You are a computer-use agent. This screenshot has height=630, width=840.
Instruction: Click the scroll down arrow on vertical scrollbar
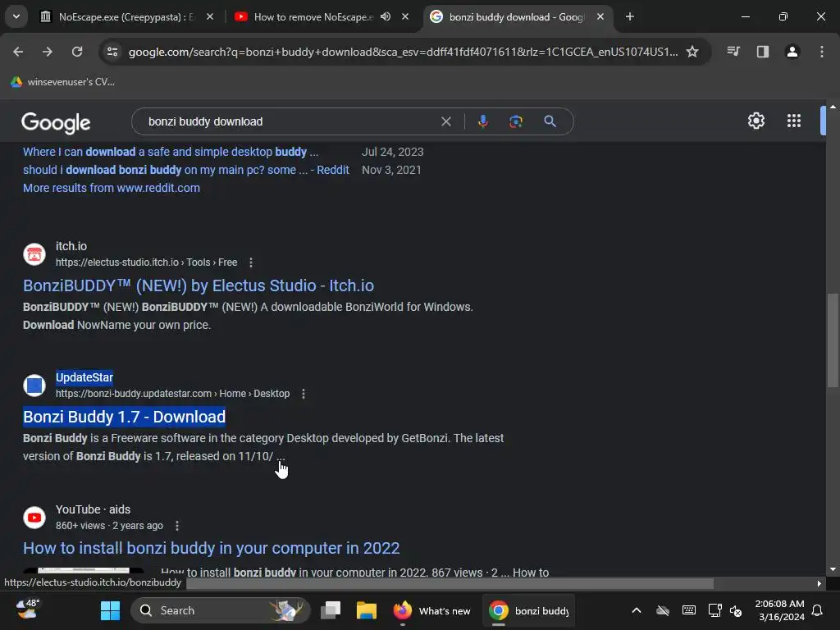click(832, 569)
